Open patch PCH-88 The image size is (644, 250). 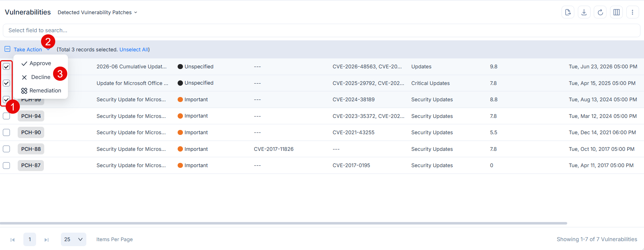point(31,149)
